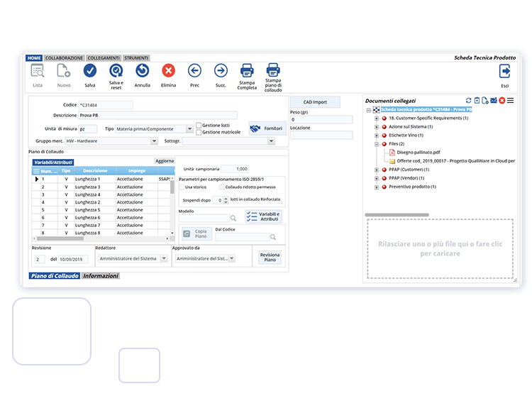This screenshot has height=408, width=532.
Task: Click the Fornitori button
Action: click(x=267, y=128)
